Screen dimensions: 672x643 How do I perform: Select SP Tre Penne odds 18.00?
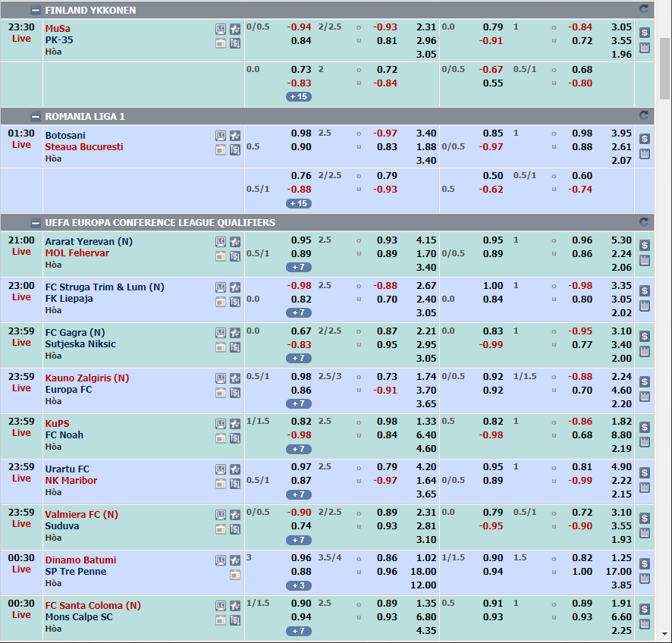(423, 572)
